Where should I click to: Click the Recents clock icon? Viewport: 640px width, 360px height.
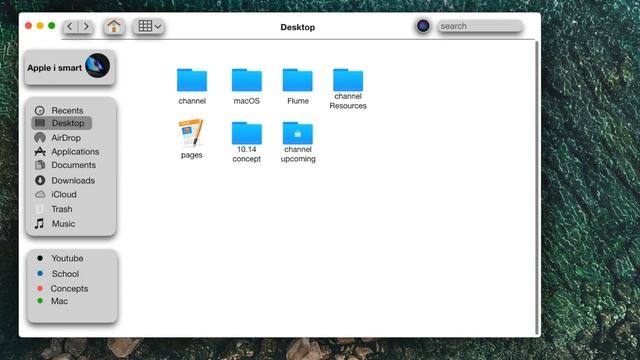pos(40,111)
